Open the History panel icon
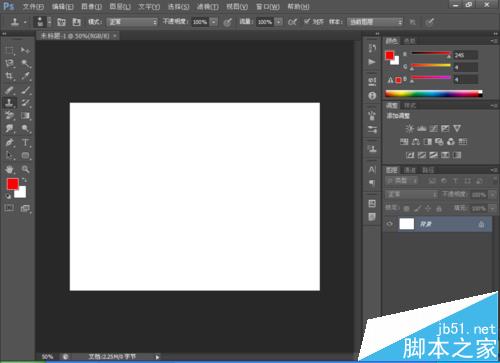The image size is (500, 363). tap(372, 48)
